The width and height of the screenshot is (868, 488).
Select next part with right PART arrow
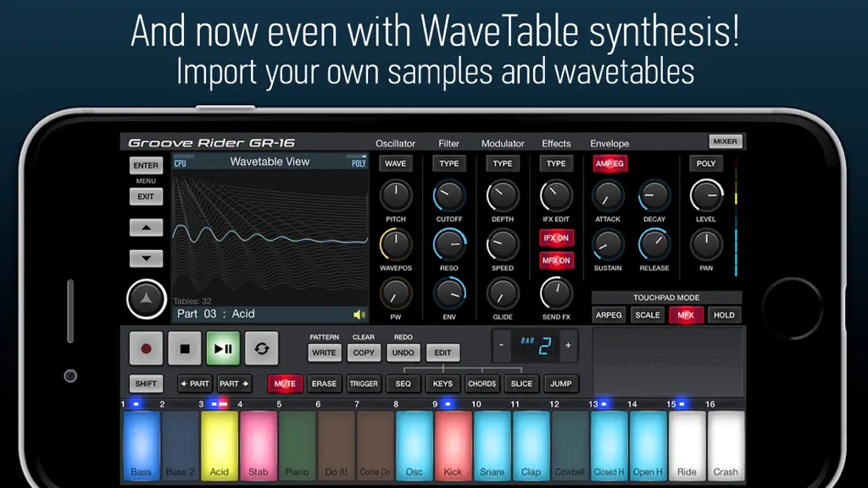click(x=234, y=384)
